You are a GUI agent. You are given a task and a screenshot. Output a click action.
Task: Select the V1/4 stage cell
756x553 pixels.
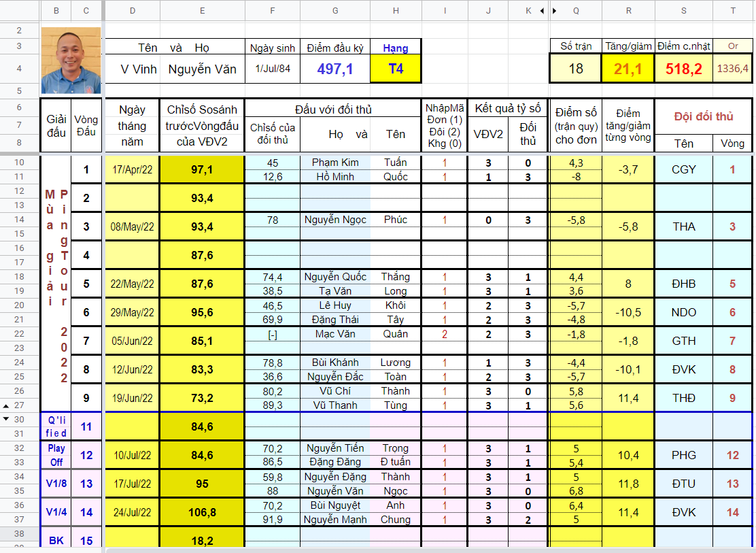tap(56, 512)
